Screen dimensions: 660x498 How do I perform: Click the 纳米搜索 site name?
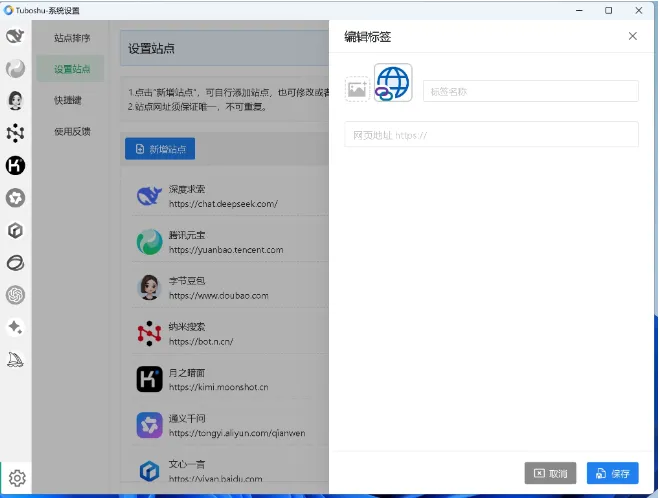(186, 326)
